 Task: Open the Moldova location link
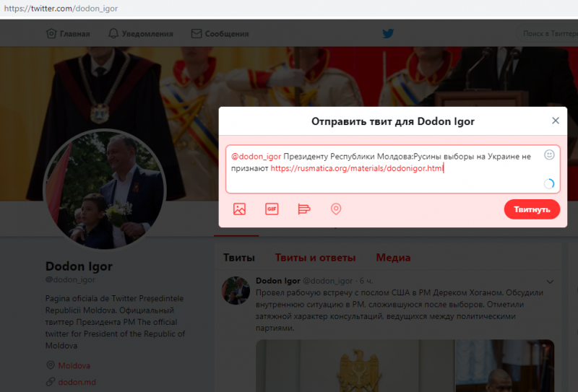click(x=74, y=365)
